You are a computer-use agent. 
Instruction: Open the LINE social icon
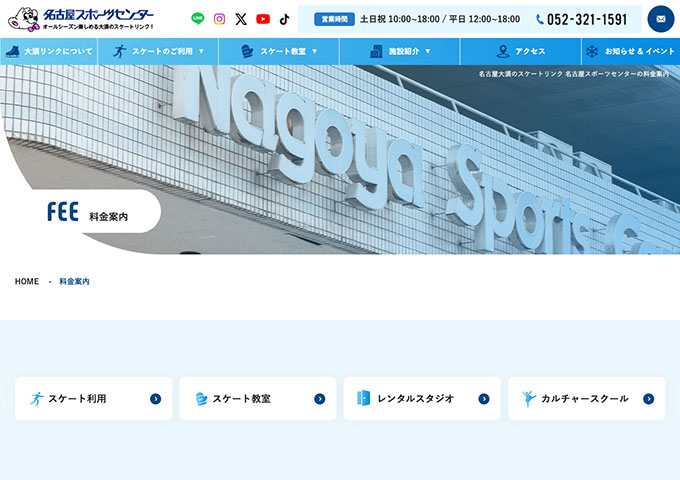coord(198,19)
